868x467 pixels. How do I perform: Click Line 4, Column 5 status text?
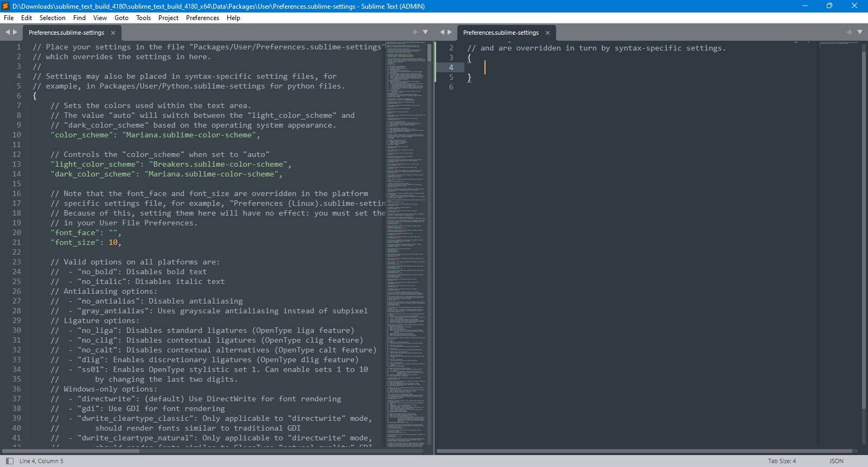click(41, 461)
